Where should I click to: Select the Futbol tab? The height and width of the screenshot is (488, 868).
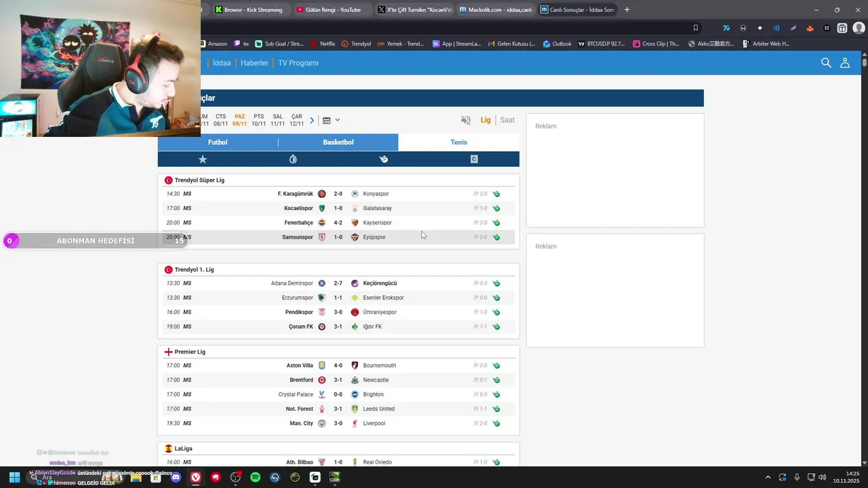click(x=218, y=142)
